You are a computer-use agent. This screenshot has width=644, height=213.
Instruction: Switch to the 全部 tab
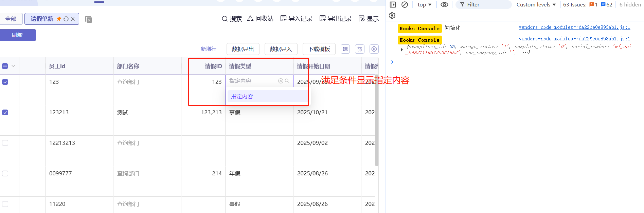(11, 19)
